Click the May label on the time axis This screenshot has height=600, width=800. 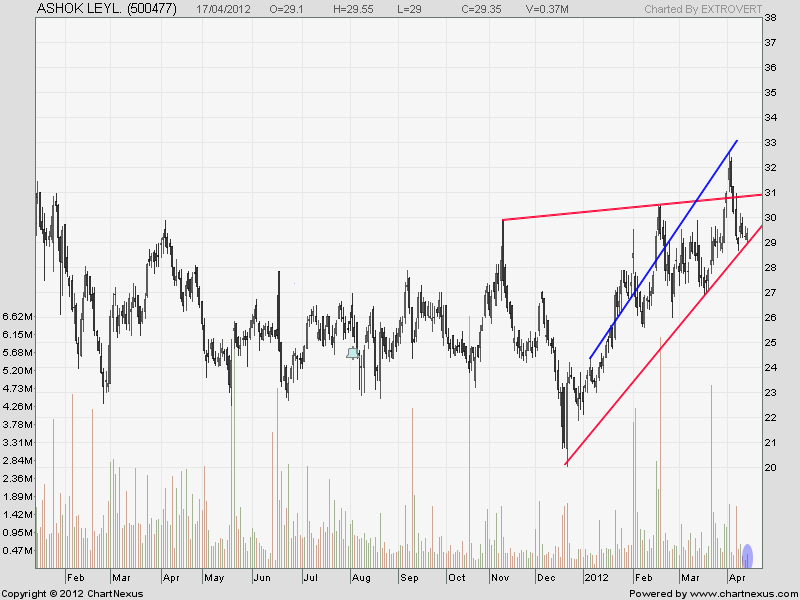pos(214,578)
